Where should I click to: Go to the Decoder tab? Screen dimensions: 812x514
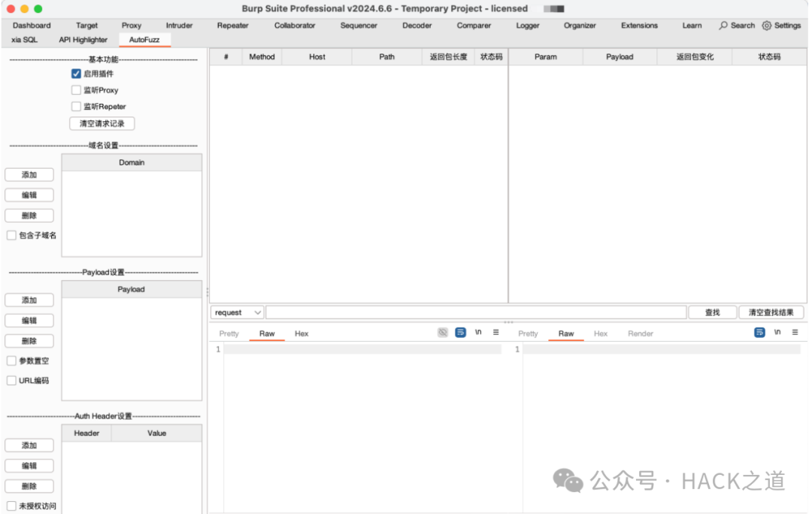pyautogui.click(x=417, y=26)
